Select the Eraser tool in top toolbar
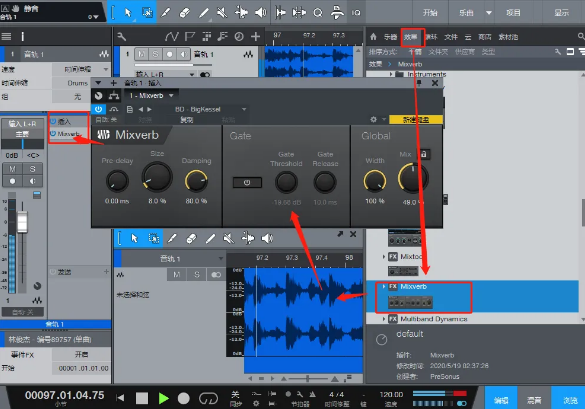Screen dimensions: 585x409 [x=184, y=13]
